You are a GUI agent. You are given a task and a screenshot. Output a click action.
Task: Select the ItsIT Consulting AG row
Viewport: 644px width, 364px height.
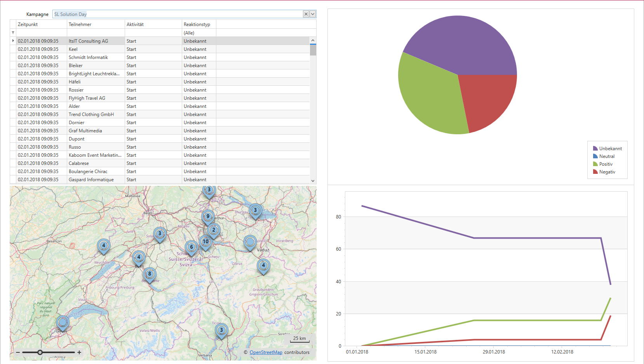160,41
